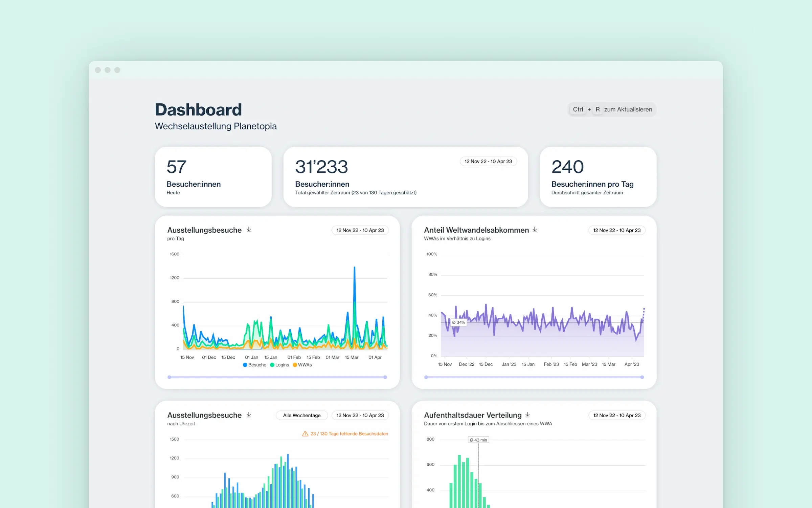Click the nach Uhrzeit subtitle
The image size is (812, 508).
point(181,424)
